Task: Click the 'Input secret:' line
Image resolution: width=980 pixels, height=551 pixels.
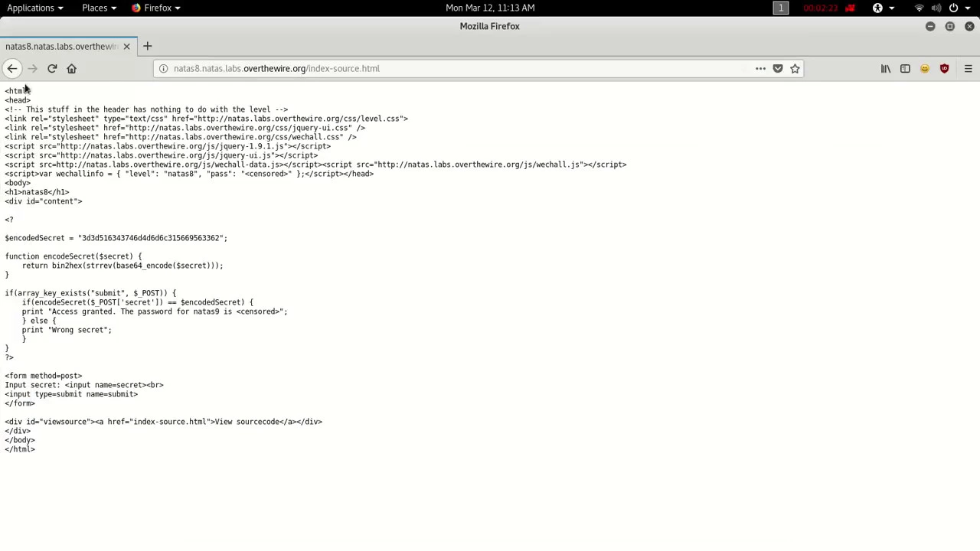Action: 84,385
